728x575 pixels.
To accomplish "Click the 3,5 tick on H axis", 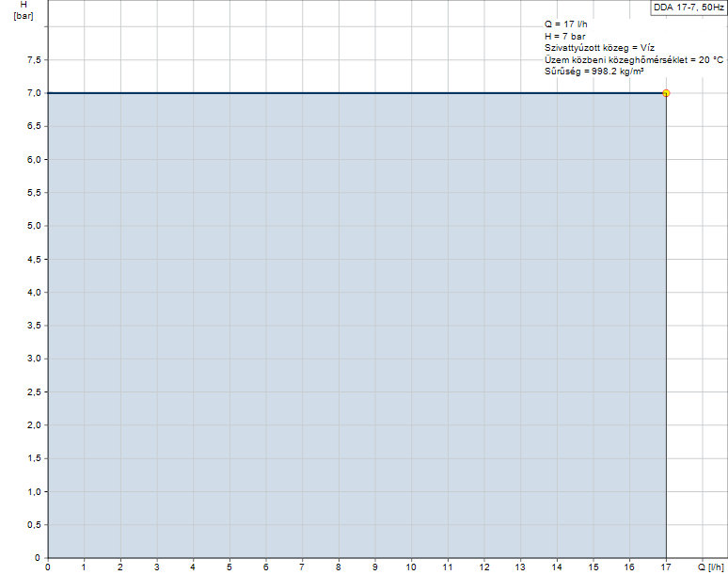I will pos(33,326).
